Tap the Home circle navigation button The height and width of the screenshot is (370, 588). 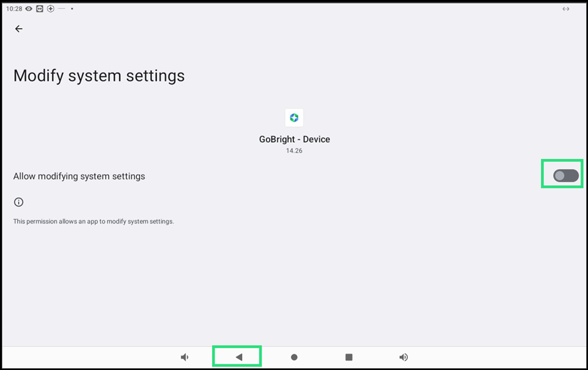click(x=294, y=357)
